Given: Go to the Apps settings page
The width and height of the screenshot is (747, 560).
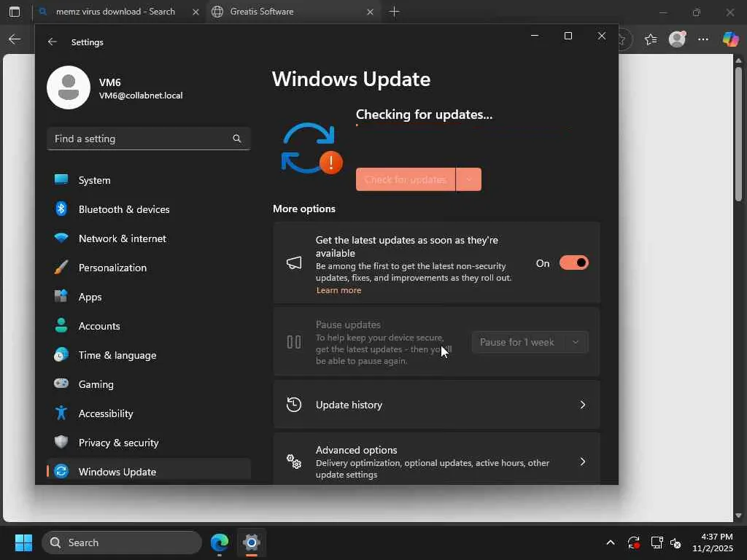Looking at the screenshot, I should (149, 297).
